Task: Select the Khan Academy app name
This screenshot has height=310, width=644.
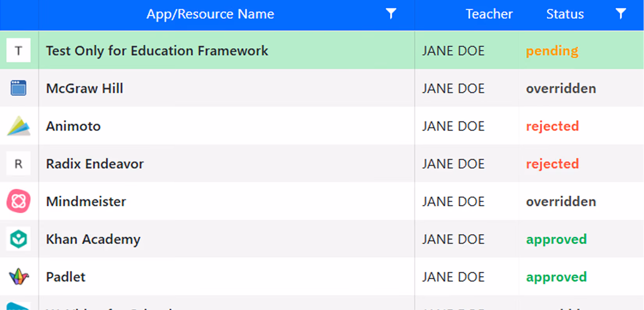Action: pos(93,239)
